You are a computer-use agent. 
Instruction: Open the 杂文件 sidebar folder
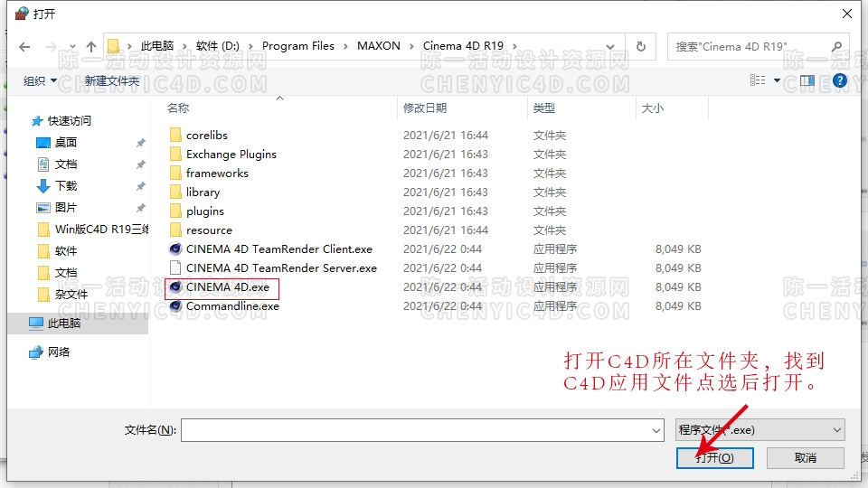coord(71,295)
